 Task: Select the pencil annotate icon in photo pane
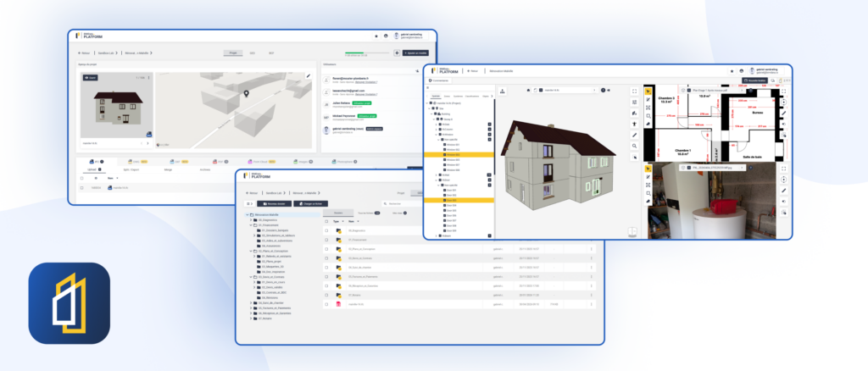pos(783,191)
